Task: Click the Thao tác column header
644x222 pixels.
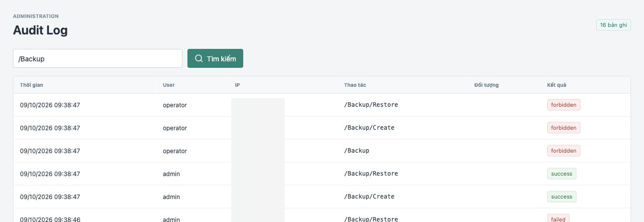Action: point(355,85)
